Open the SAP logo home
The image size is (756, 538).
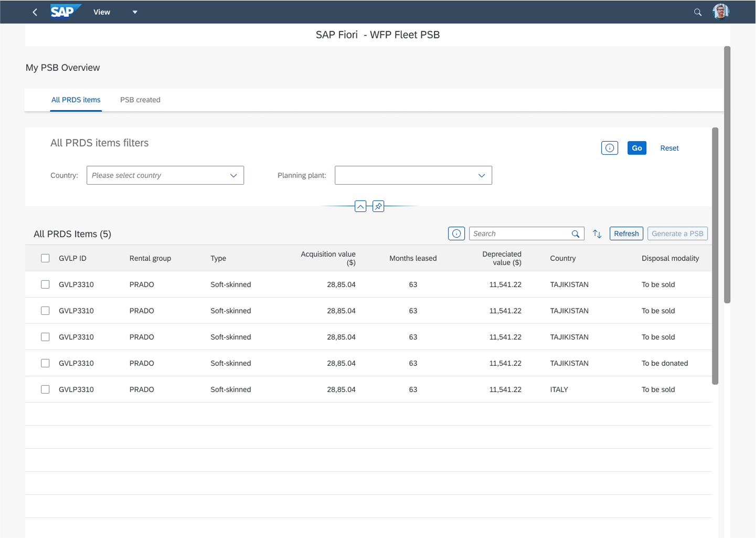(65, 12)
